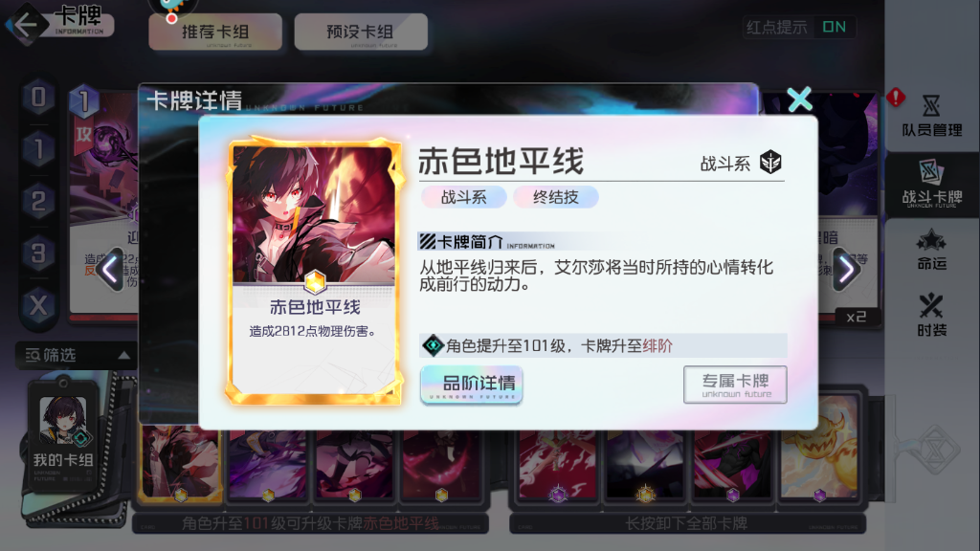Open 专属卡牌 button
Screen dimensions: 980x551
click(735, 385)
